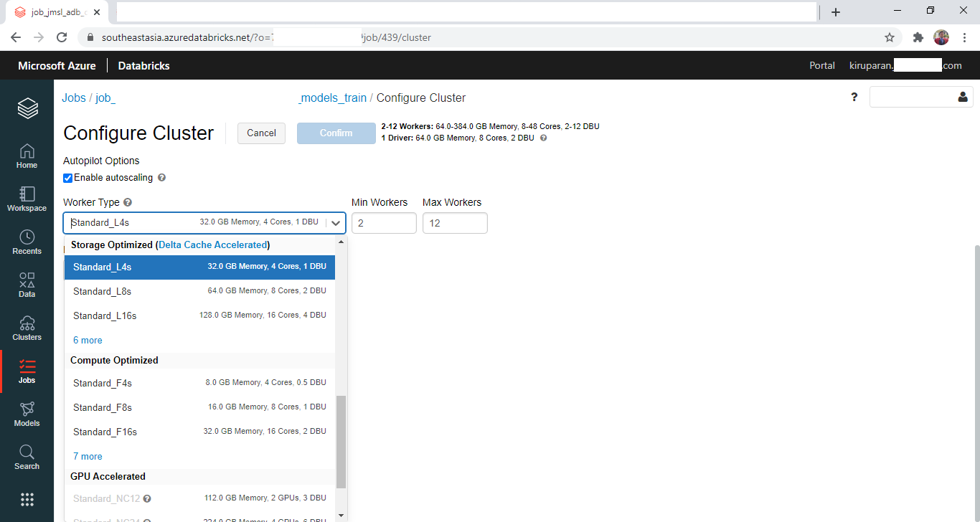Open the apps grid icon in sidebar
This screenshot has width=980, height=522.
(x=27, y=500)
